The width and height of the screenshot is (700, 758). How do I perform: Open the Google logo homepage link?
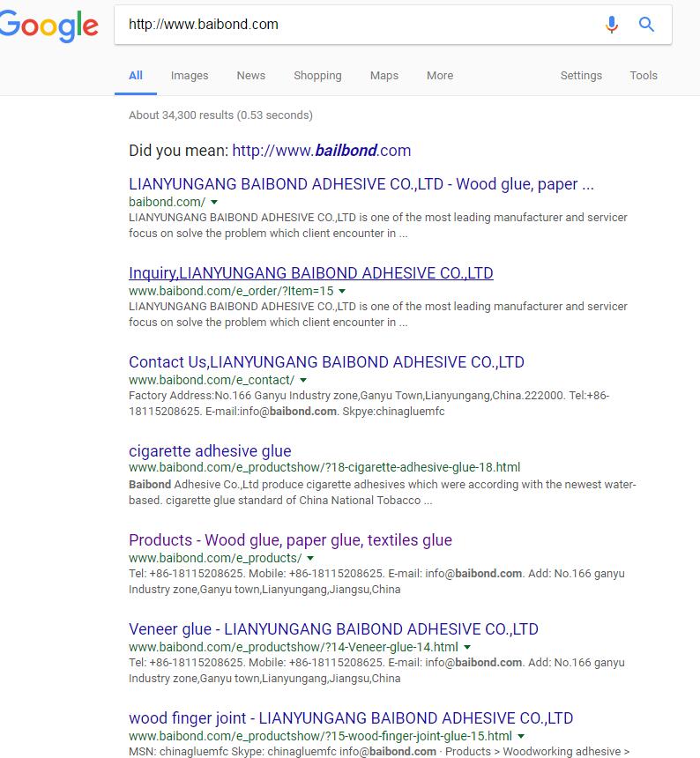48,26
